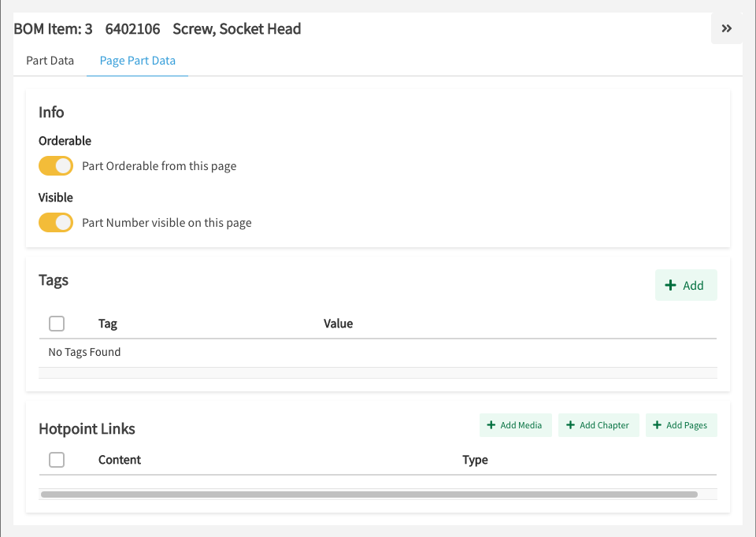The width and height of the screenshot is (756, 537).
Task: Click the Content column header
Action: [120, 460]
